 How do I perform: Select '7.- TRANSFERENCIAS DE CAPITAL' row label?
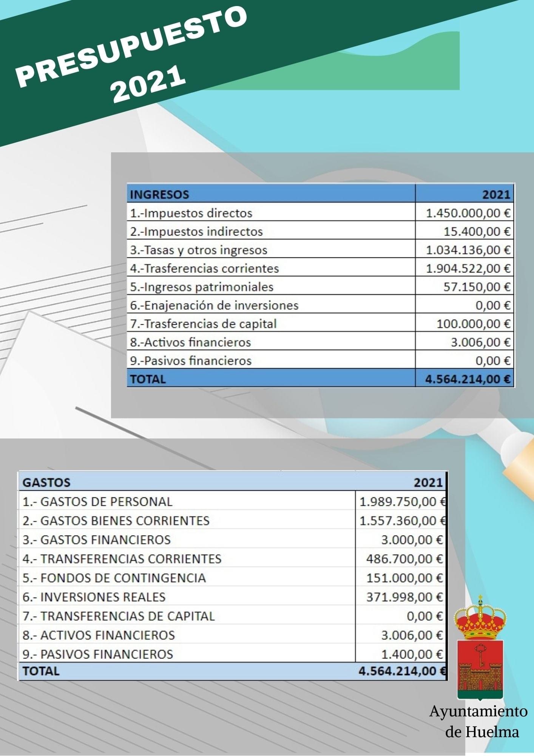[119, 616]
